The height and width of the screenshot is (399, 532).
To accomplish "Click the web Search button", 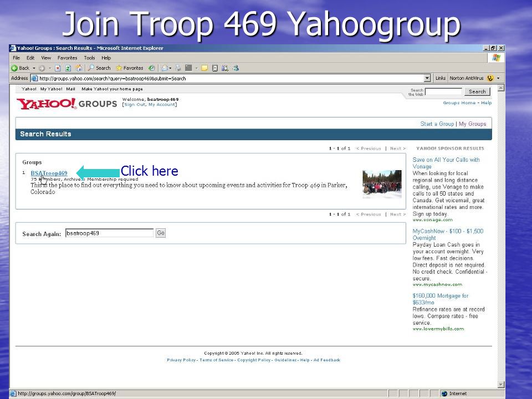I will click(x=477, y=91).
